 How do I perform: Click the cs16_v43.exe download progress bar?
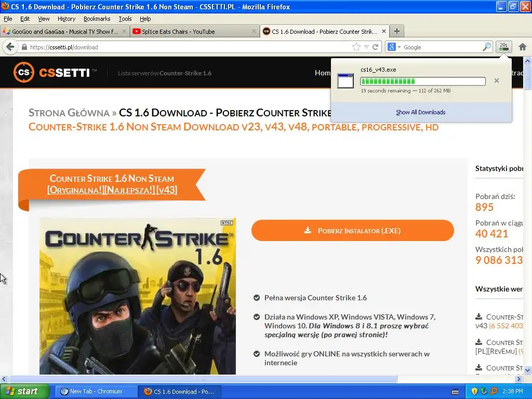[423, 81]
